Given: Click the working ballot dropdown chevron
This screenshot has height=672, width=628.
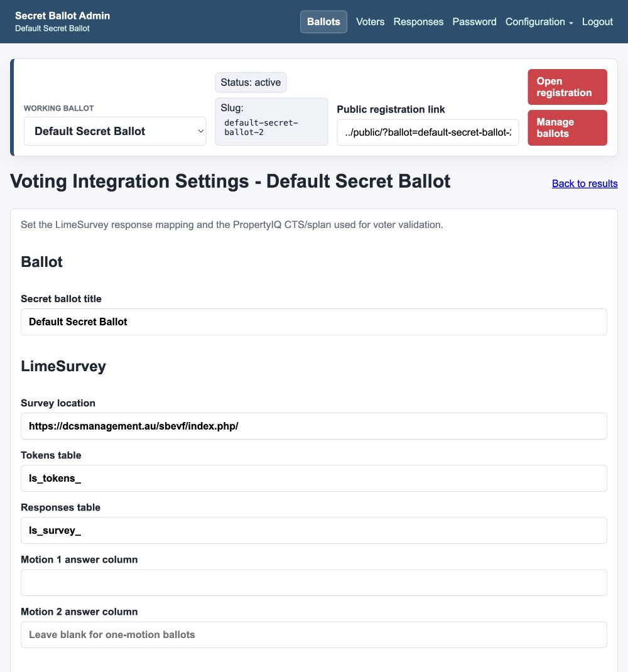Looking at the screenshot, I should coord(200,131).
